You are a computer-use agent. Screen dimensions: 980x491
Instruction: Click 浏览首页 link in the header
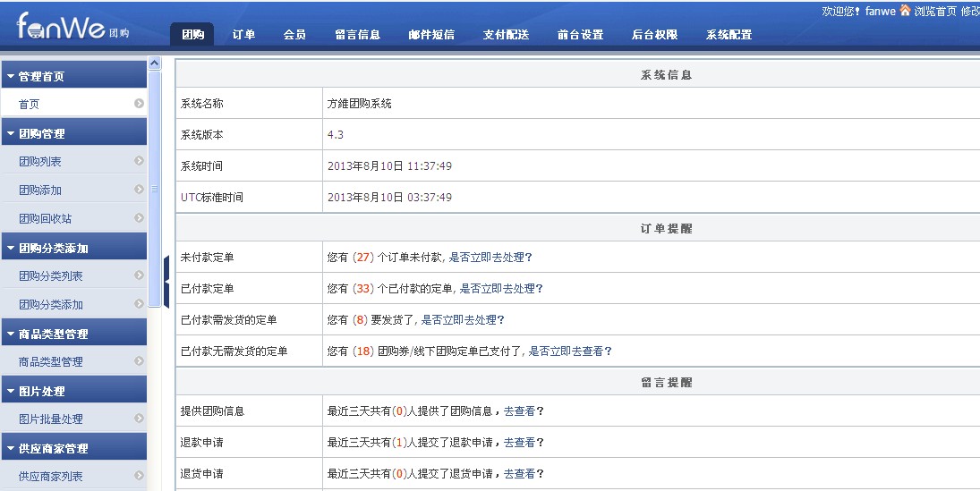pos(935,12)
